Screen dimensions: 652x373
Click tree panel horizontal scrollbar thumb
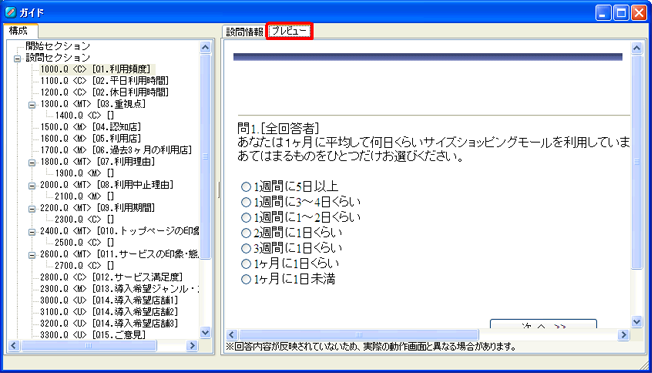[89, 346]
